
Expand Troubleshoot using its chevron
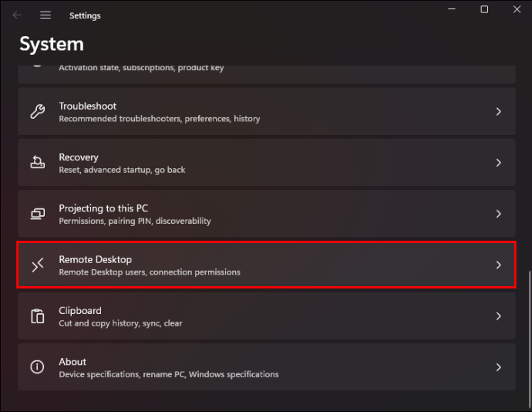click(x=498, y=111)
